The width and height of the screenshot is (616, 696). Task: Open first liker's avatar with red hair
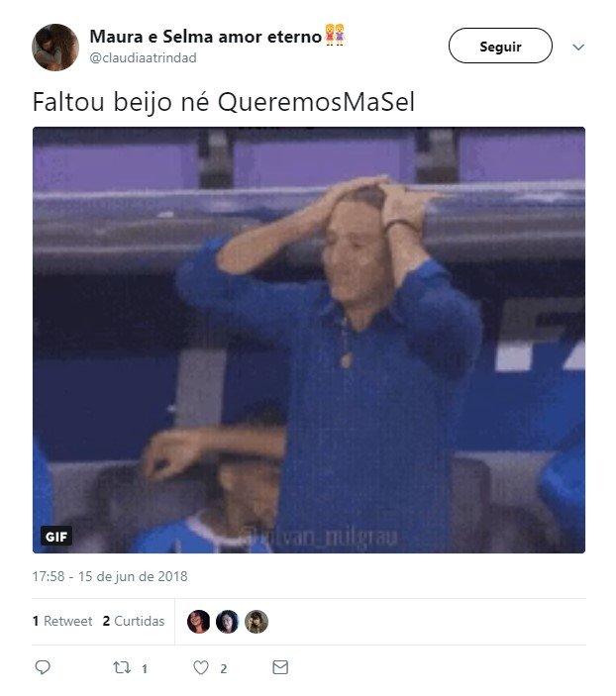pos(198,622)
